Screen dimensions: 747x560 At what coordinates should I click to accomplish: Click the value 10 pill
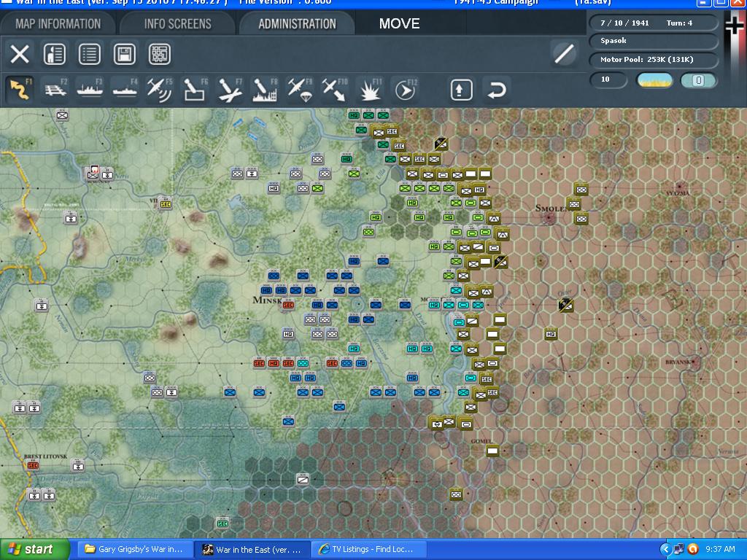[x=608, y=79]
